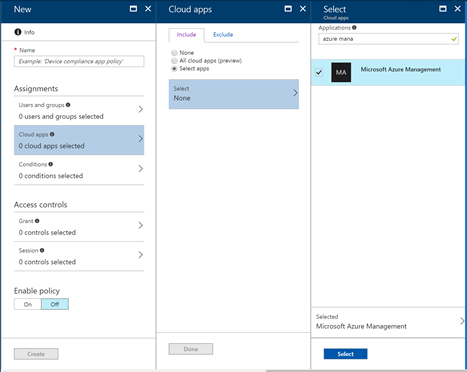Click info icon next to Grant
The height and width of the screenshot is (372, 467).
point(37,221)
